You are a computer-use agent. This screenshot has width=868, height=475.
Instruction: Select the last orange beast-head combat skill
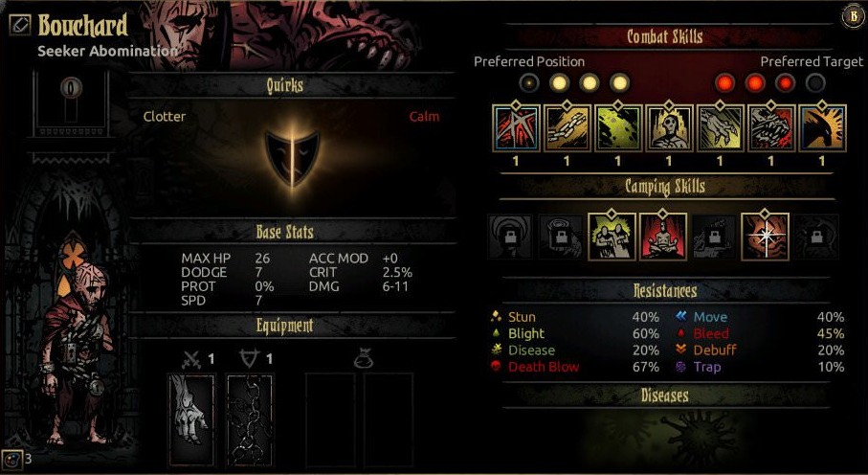(822, 128)
